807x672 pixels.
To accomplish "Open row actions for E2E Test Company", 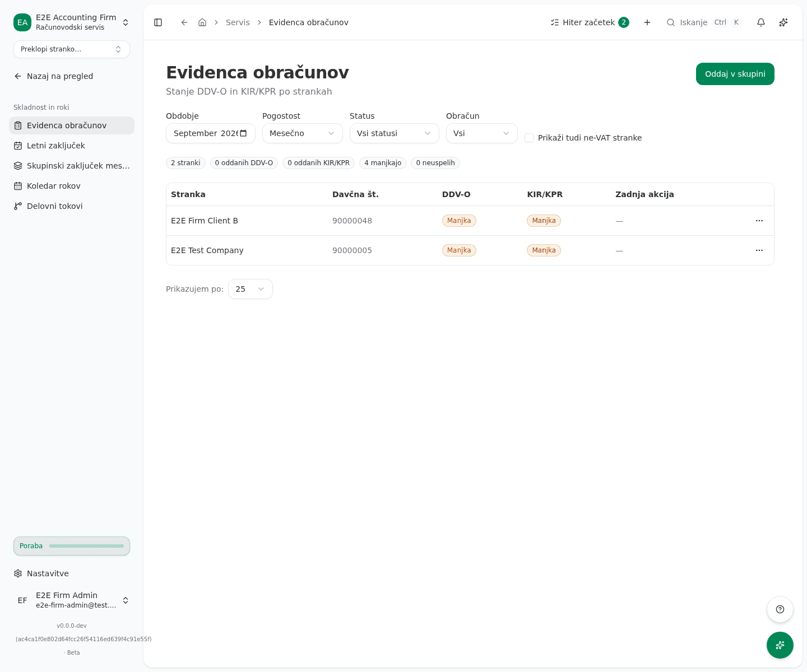I will (x=759, y=250).
